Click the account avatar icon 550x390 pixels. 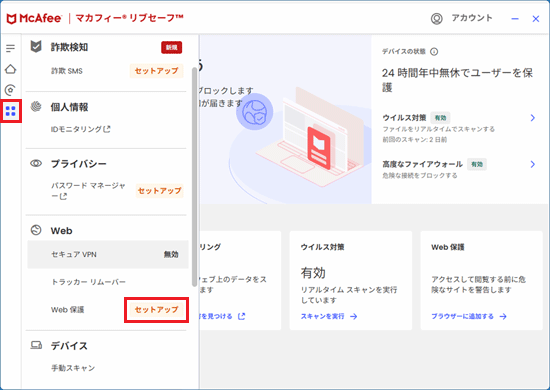pos(436,19)
